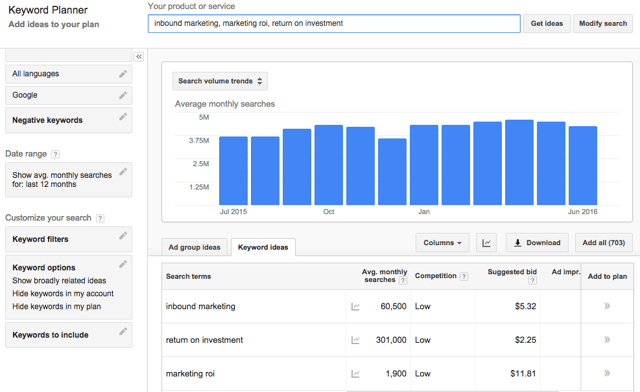Edit Keyword options with the pencil icon
640x392 pixels.
[123, 264]
